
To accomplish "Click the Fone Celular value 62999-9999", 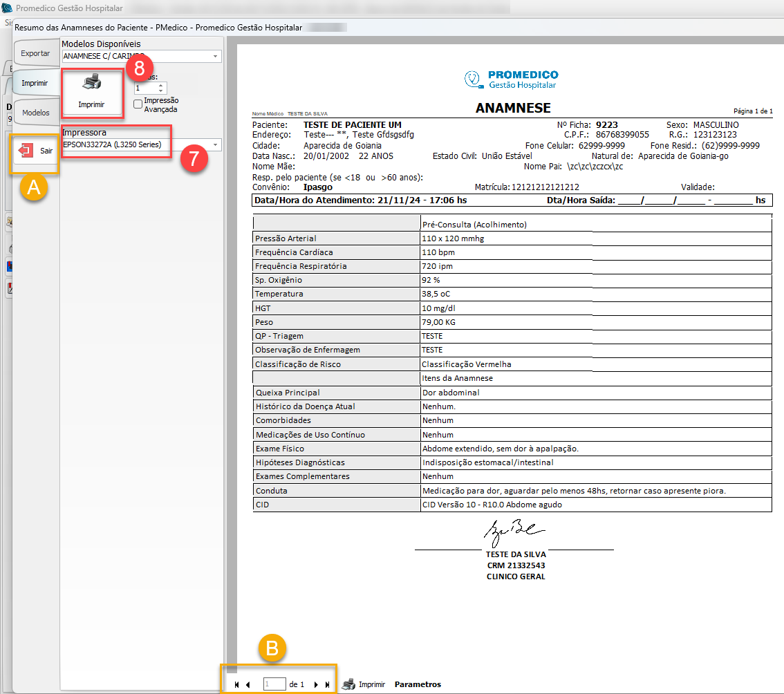I will (601, 145).
